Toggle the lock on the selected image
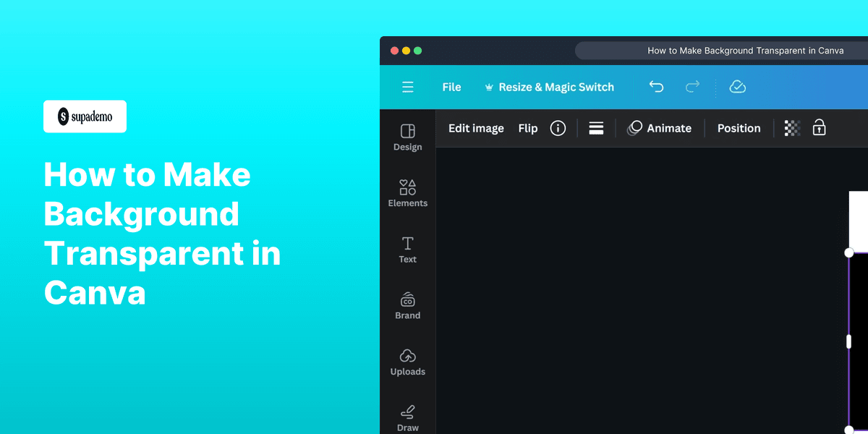The height and width of the screenshot is (434, 868). click(x=818, y=128)
